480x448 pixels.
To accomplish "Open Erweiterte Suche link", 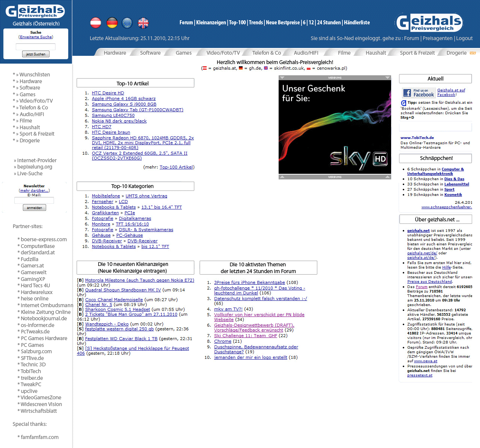I will click(x=36, y=37).
